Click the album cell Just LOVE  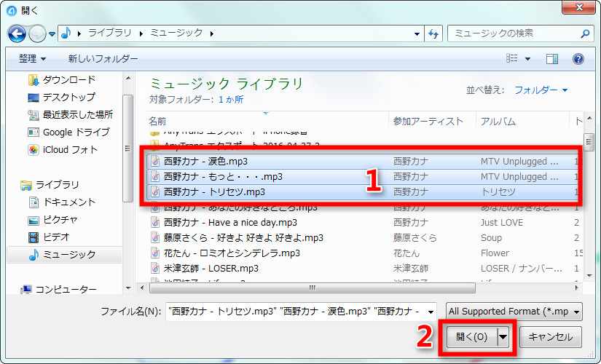[x=502, y=223]
